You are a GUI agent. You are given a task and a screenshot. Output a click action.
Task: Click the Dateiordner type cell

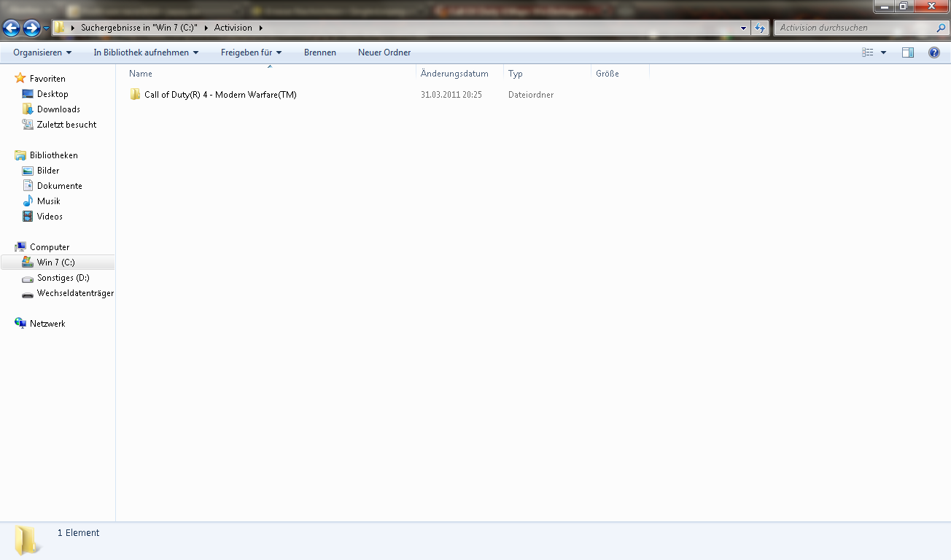531,95
